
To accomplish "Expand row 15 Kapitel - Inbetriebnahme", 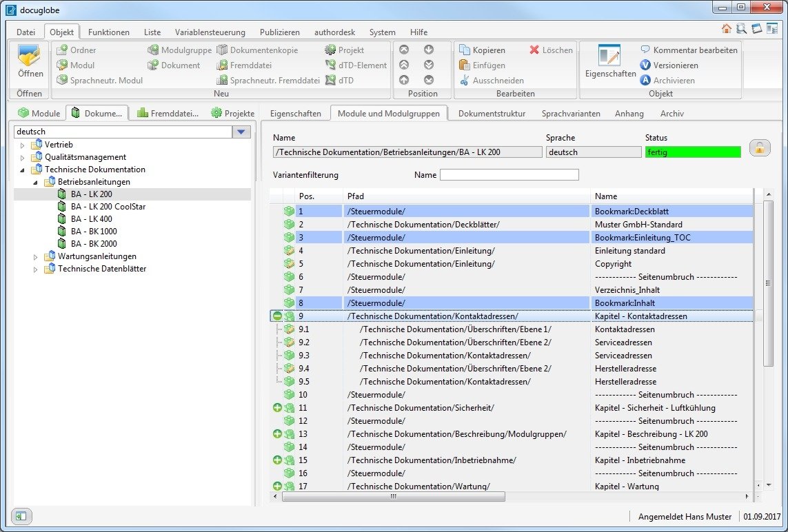I will 277,460.
